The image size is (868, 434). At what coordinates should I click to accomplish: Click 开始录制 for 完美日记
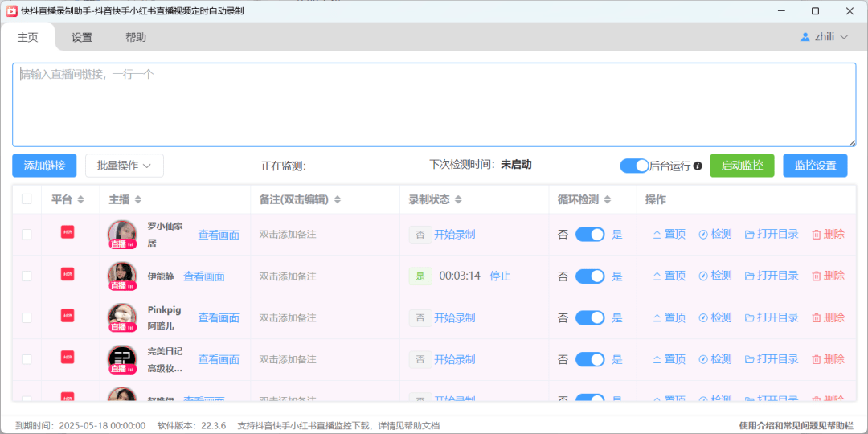tap(454, 359)
